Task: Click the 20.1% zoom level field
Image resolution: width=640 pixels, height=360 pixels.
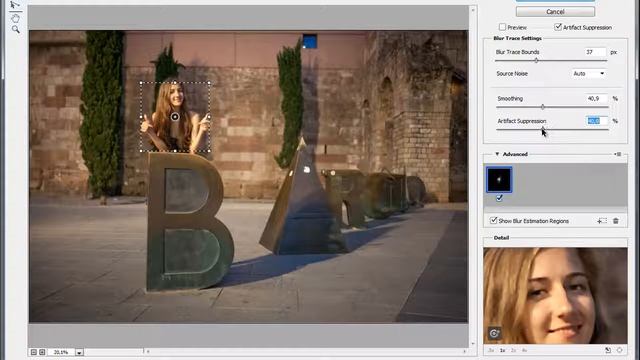Action: point(61,352)
